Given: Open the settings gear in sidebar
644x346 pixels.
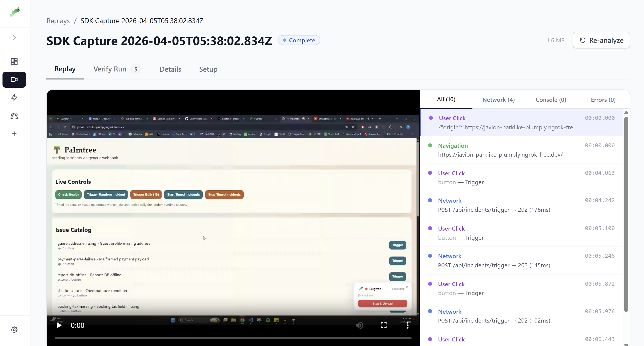Looking at the screenshot, I should tap(14, 330).
